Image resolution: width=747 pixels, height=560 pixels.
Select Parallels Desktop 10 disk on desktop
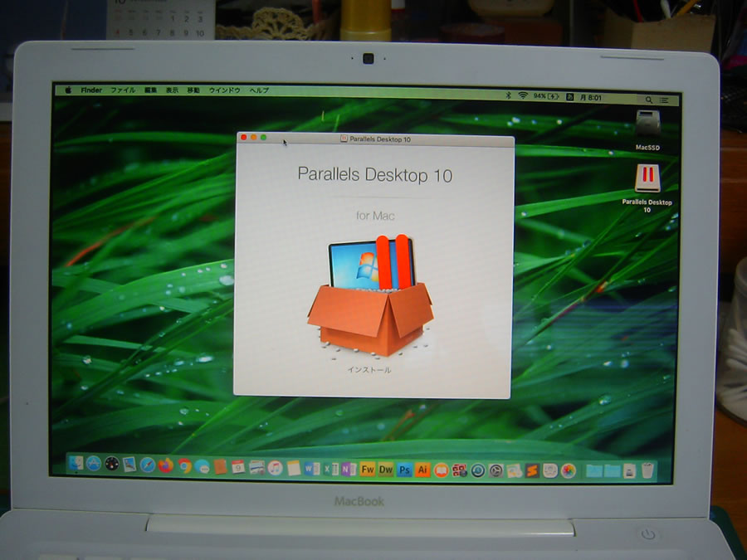647,188
